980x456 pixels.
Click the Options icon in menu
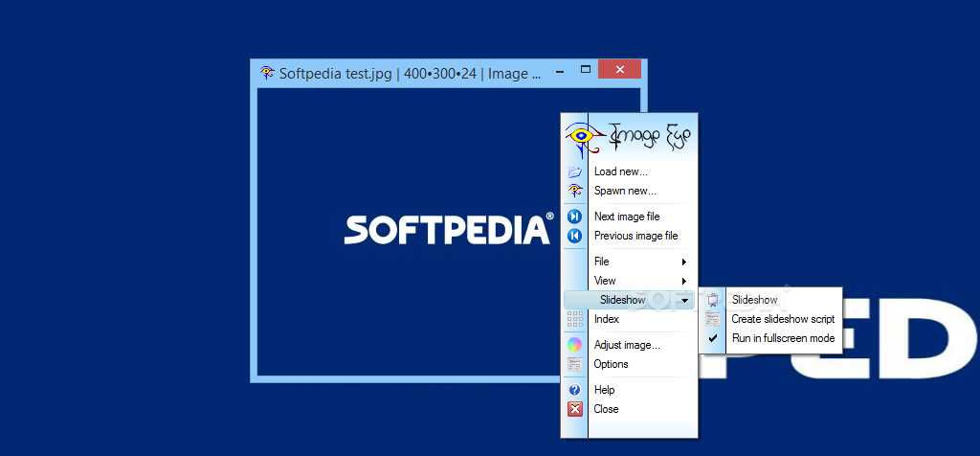pyautogui.click(x=574, y=364)
